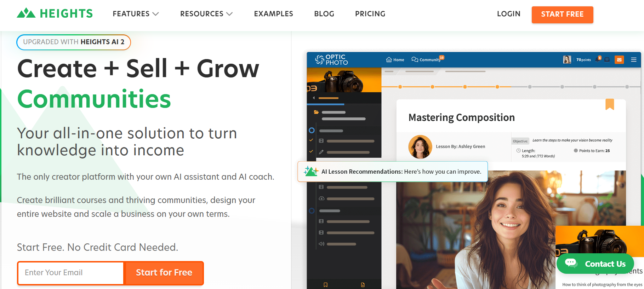Collapse the sidebar using back arrow
Screen dimensions: 644x289
pos(314,98)
